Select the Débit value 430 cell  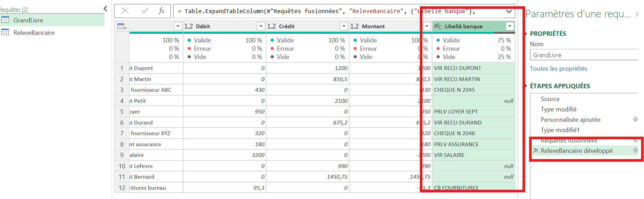225,90
